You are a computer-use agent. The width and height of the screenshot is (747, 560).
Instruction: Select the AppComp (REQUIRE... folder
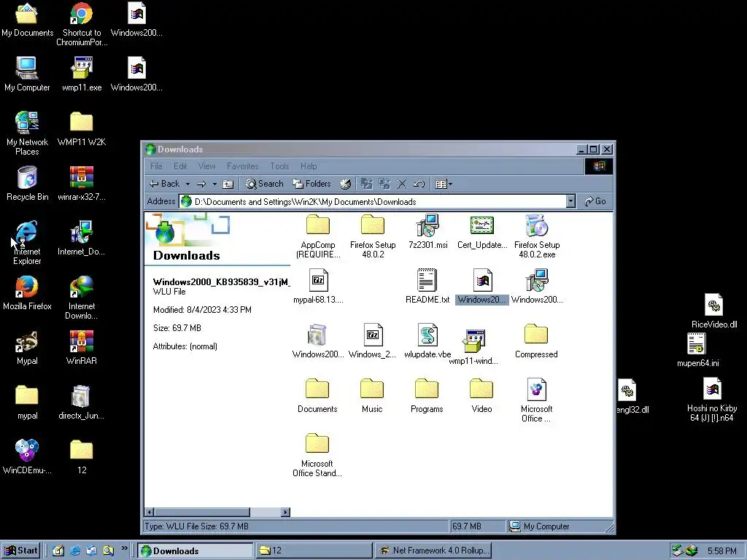318,237
